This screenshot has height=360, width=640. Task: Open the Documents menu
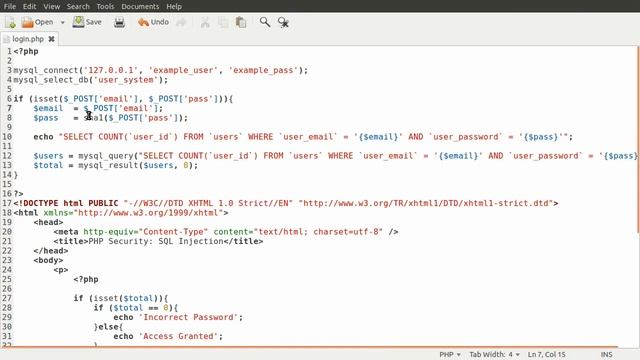[140, 7]
